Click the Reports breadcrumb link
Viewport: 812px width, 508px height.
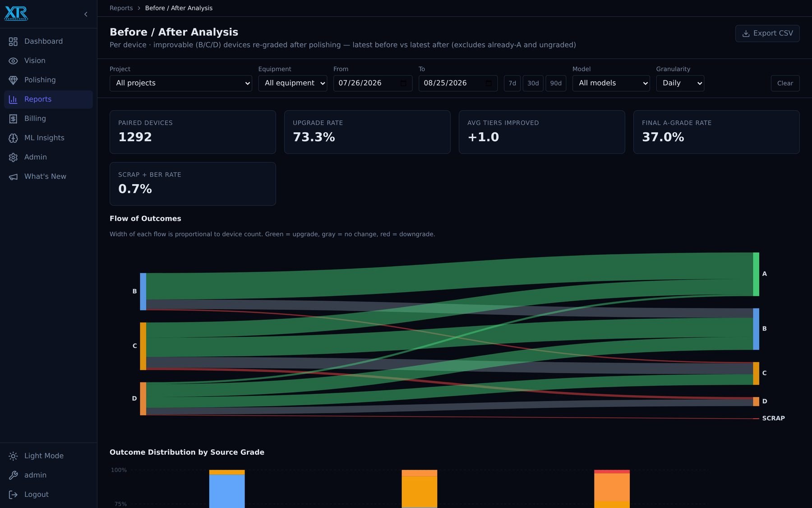(121, 8)
